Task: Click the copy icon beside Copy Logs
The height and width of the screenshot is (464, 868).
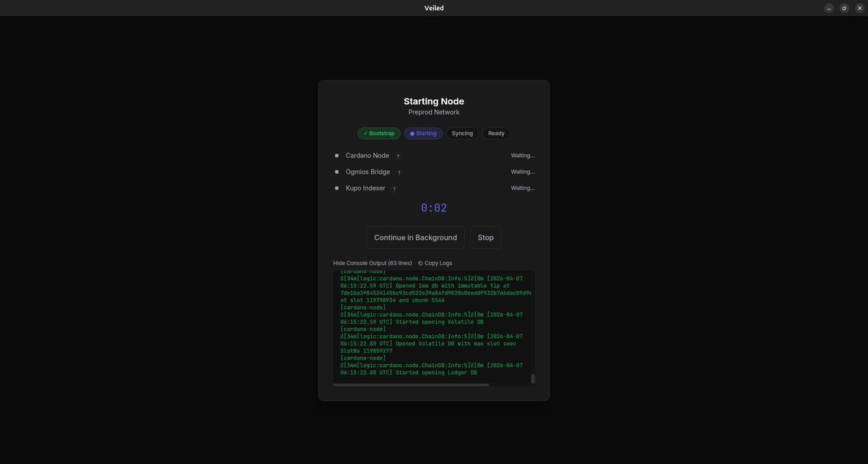Action: pyautogui.click(x=420, y=263)
